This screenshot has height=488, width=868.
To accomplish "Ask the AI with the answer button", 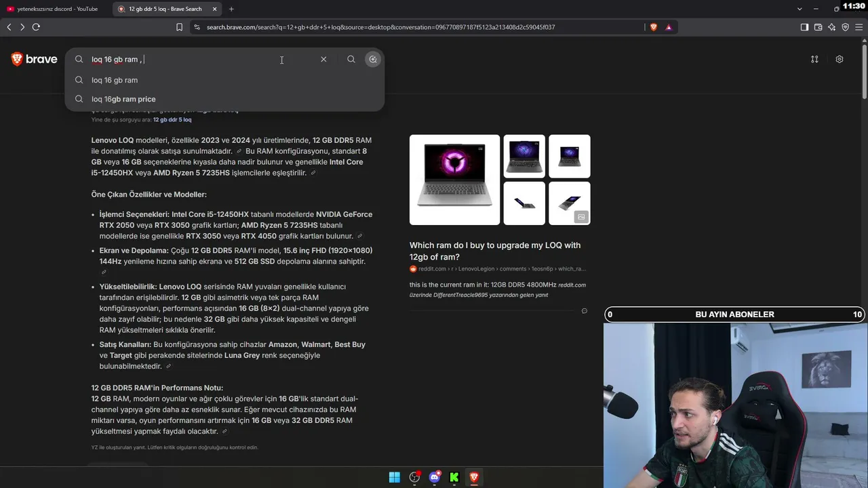I will (x=372, y=59).
